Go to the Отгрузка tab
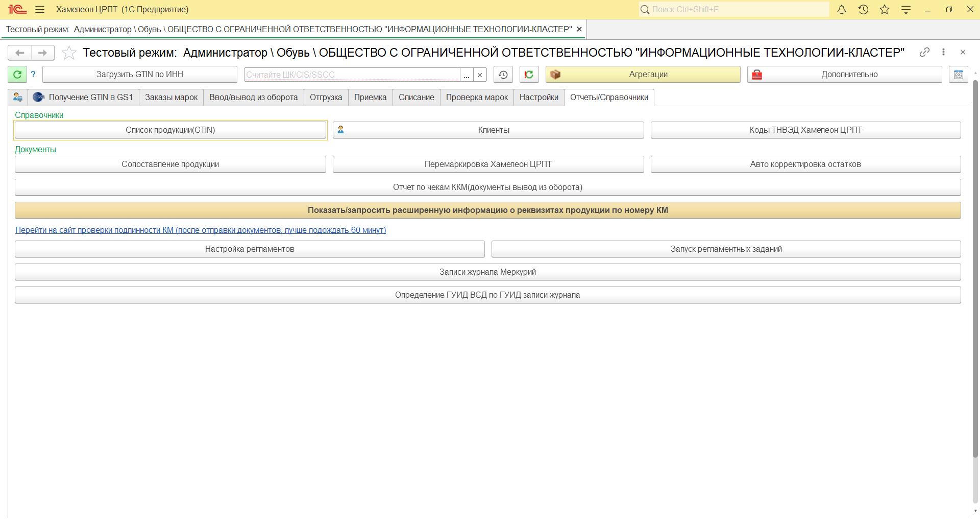The image size is (980, 526). pos(326,97)
